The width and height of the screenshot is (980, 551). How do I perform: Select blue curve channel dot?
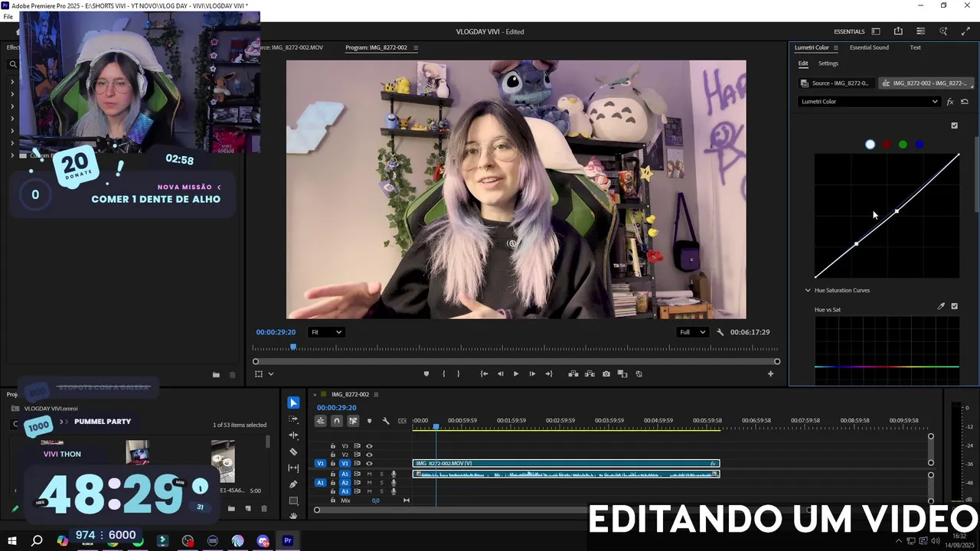pos(920,145)
